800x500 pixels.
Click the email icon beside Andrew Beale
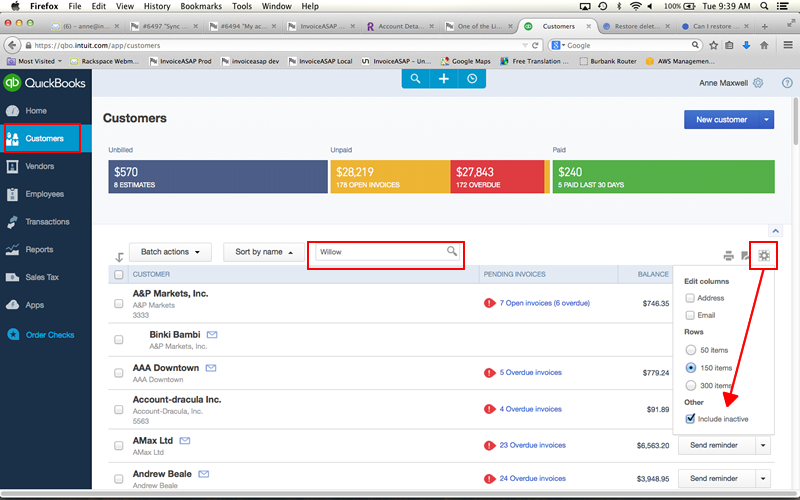(x=204, y=474)
